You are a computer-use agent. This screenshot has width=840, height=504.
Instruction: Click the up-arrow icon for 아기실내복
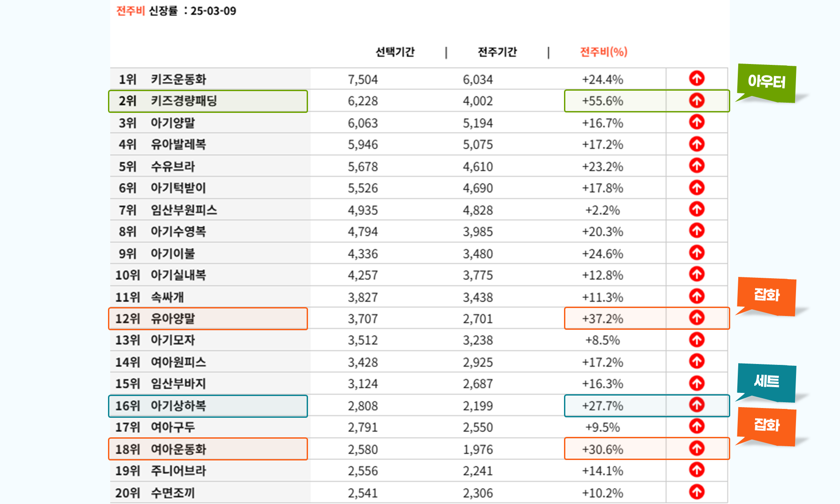click(x=696, y=274)
